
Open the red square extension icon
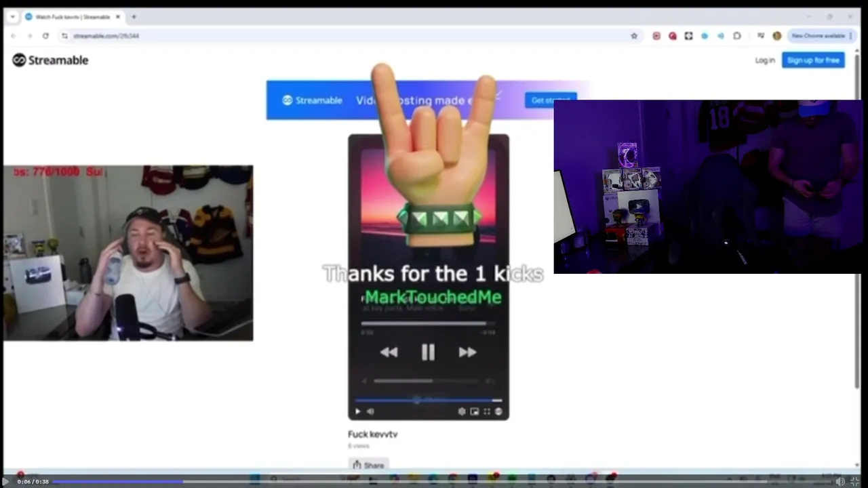point(656,36)
